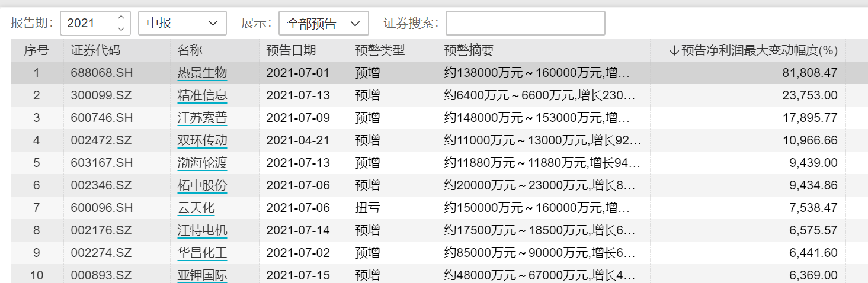The height and width of the screenshot is (283, 868).
Task: Select row number 5 in 序号 column
Action: point(37,163)
